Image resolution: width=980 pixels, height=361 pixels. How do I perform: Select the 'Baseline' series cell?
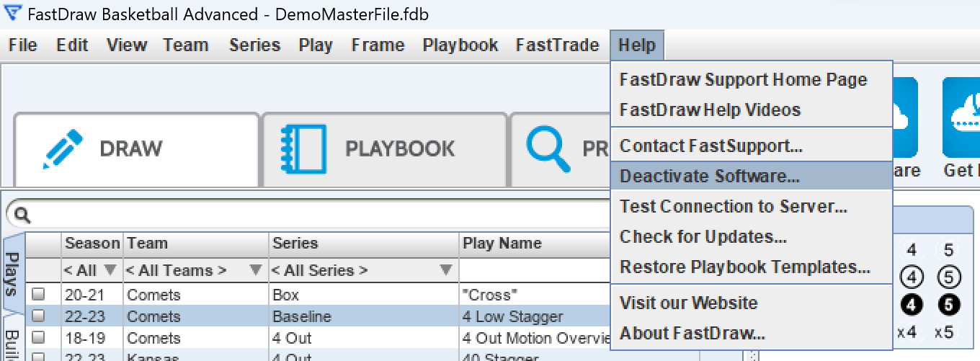coord(364,316)
